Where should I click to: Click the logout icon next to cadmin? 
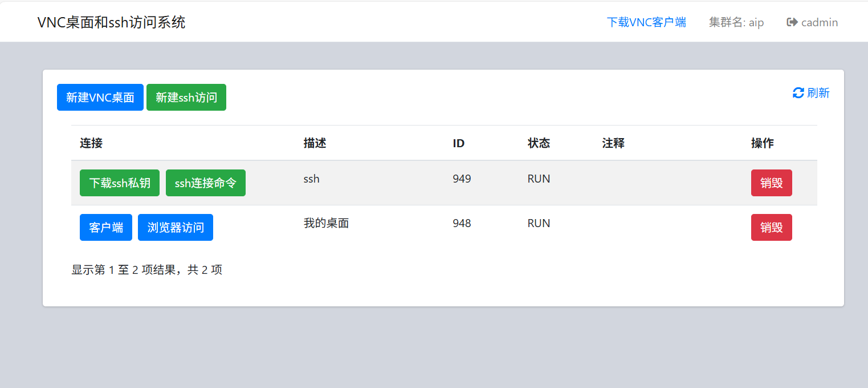[x=792, y=22]
